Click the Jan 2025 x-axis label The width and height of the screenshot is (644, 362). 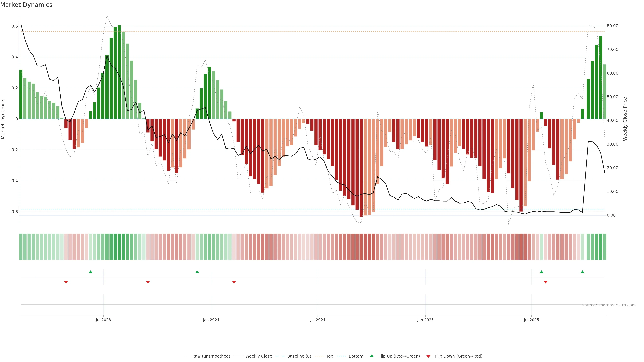click(425, 320)
